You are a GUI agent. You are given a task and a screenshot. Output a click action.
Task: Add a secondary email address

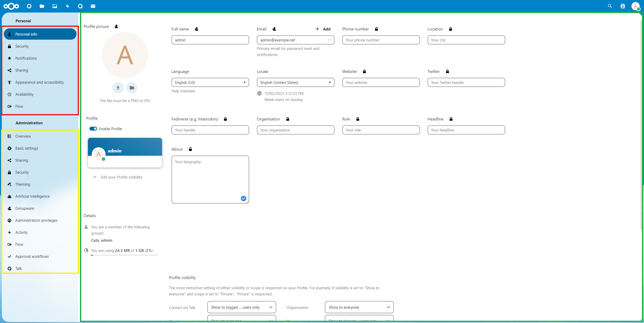pyautogui.click(x=323, y=29)
